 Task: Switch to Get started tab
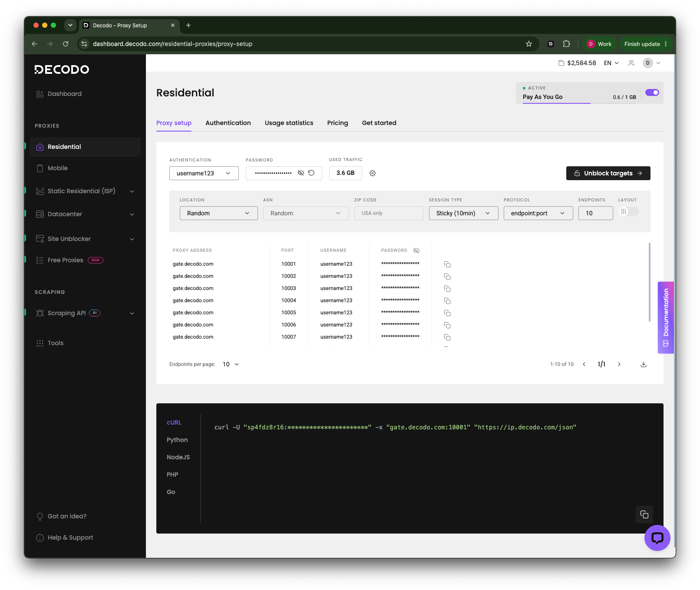click(379, 123)
